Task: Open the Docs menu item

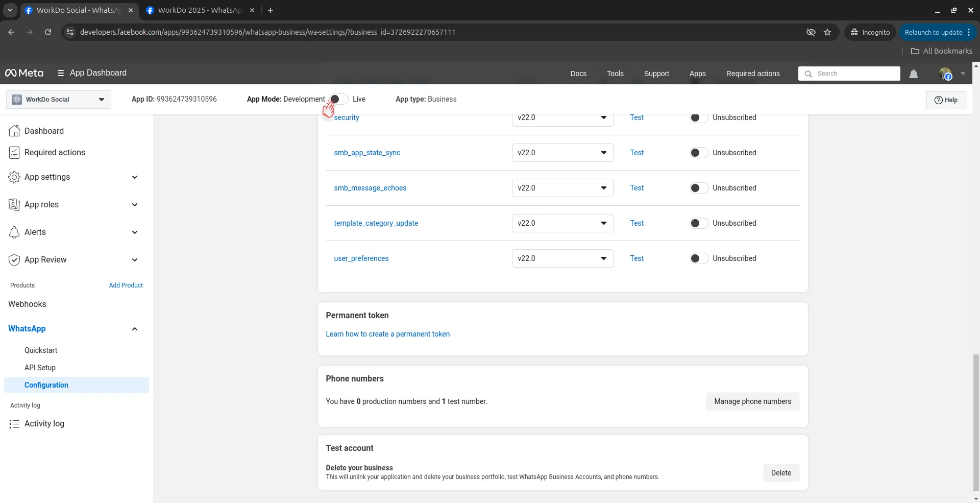Action: [578, 74]
